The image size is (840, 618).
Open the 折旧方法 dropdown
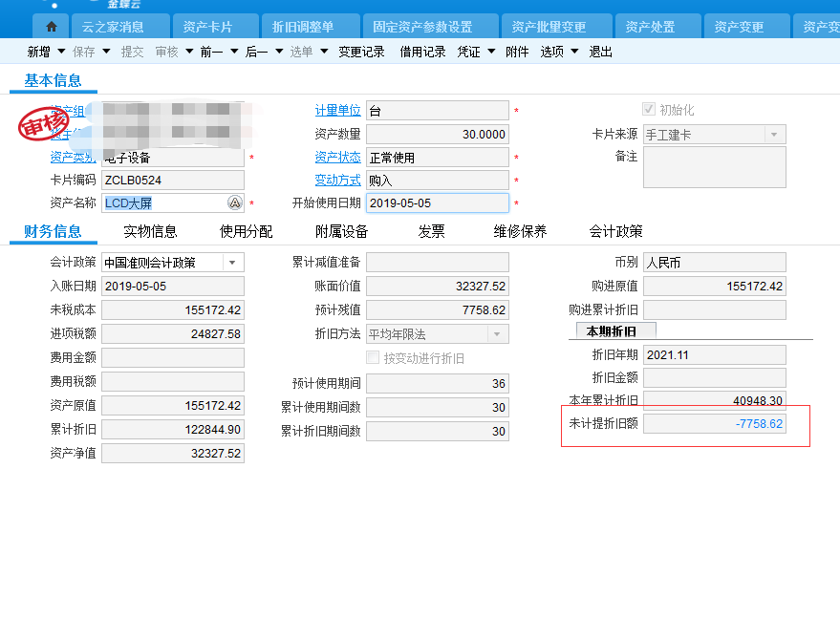pyautogui.click(x=497, y=334)
